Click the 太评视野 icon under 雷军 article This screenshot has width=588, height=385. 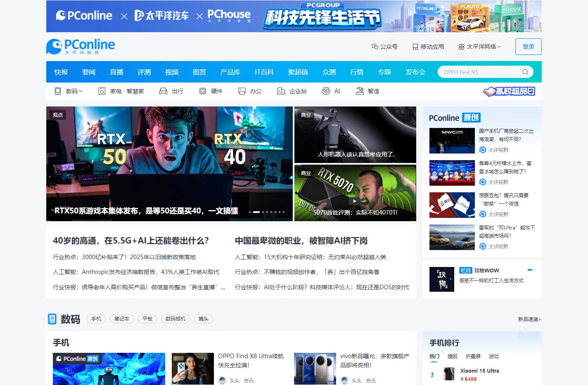point(483,246)
